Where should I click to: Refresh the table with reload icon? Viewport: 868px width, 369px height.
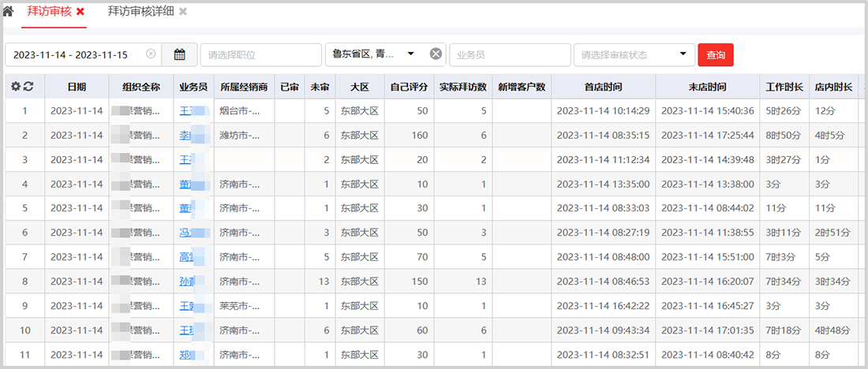click(x=28, y=87)
